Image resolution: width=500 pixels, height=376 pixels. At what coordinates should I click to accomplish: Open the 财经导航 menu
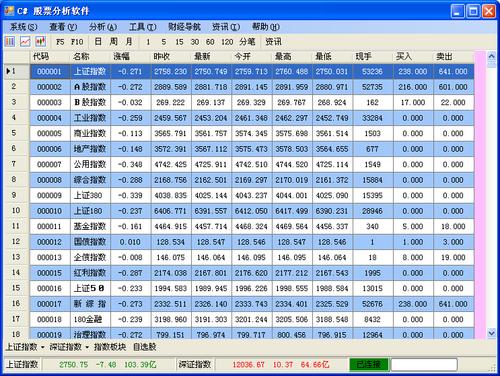tap(184, 27)
